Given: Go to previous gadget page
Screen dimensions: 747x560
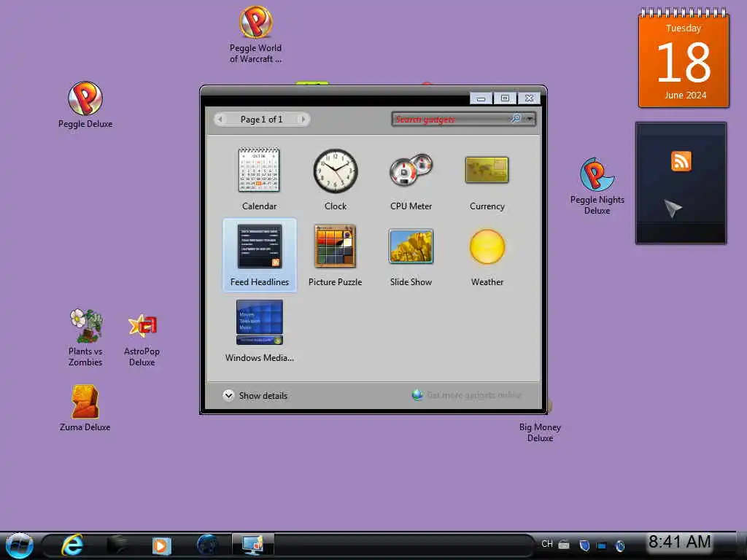Looking at the screenshot, I should (x=220, y=119).
